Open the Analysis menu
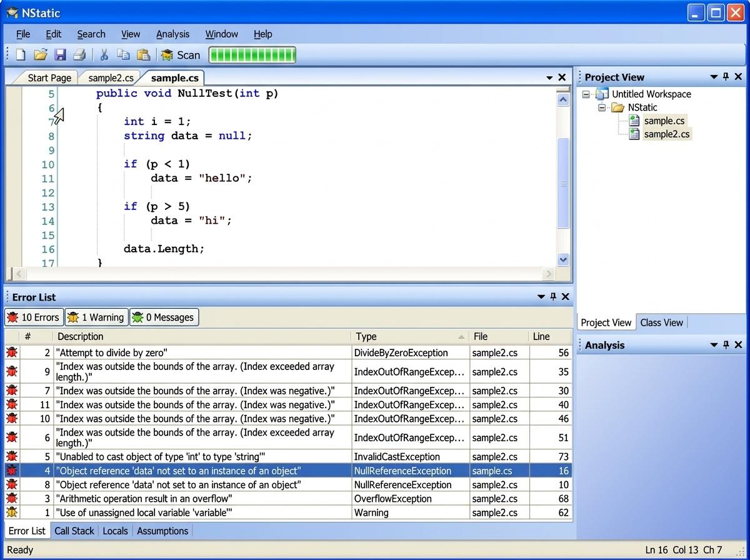 point(172,34)
